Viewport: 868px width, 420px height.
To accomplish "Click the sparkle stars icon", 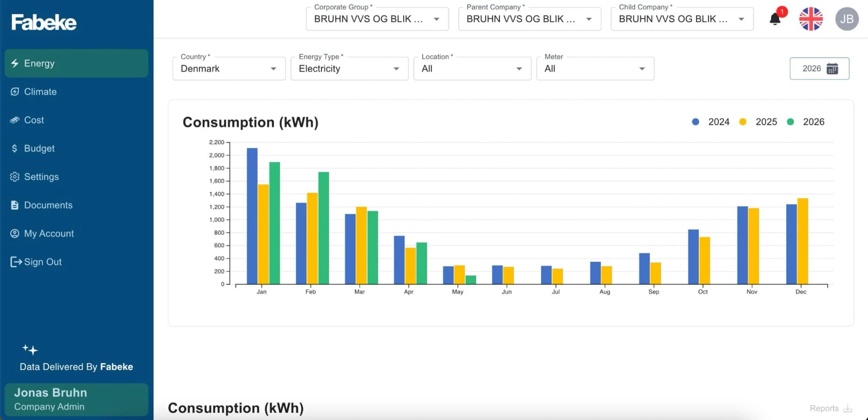I will pos(30,349).
